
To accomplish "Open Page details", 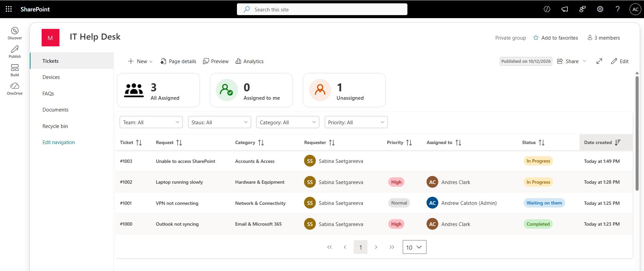I will 179,61.
